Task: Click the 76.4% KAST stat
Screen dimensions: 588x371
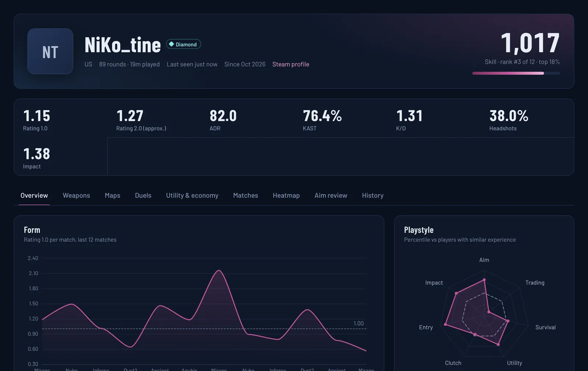Action: [x=322, y=116]
